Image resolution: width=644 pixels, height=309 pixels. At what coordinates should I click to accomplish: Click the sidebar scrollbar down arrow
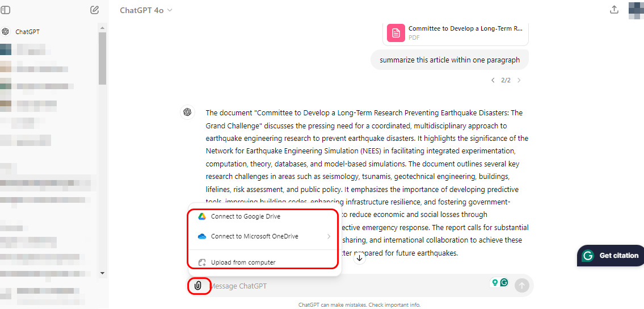coord(102,273)
